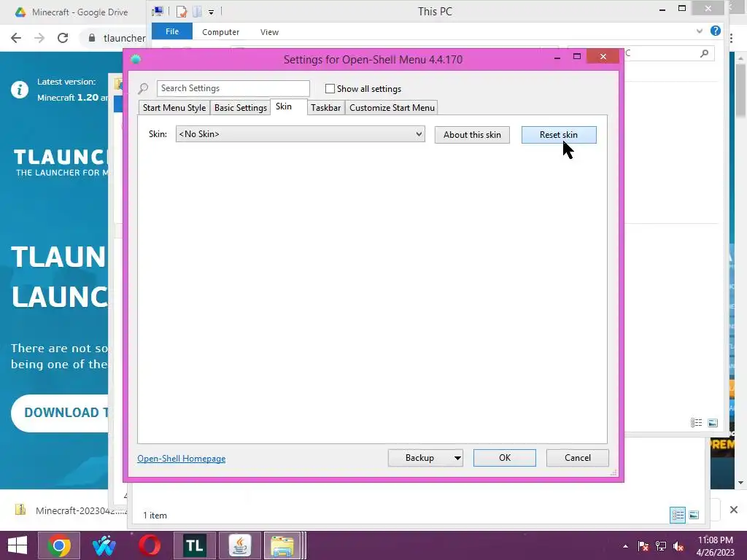Open Opera browser from the taskbar
The height and width of the screenshot is (560, 747).
tap(150, 545)
